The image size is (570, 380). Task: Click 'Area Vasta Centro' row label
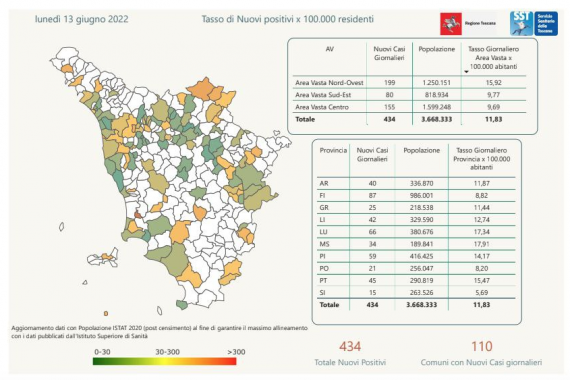click(x=322, y=107)
